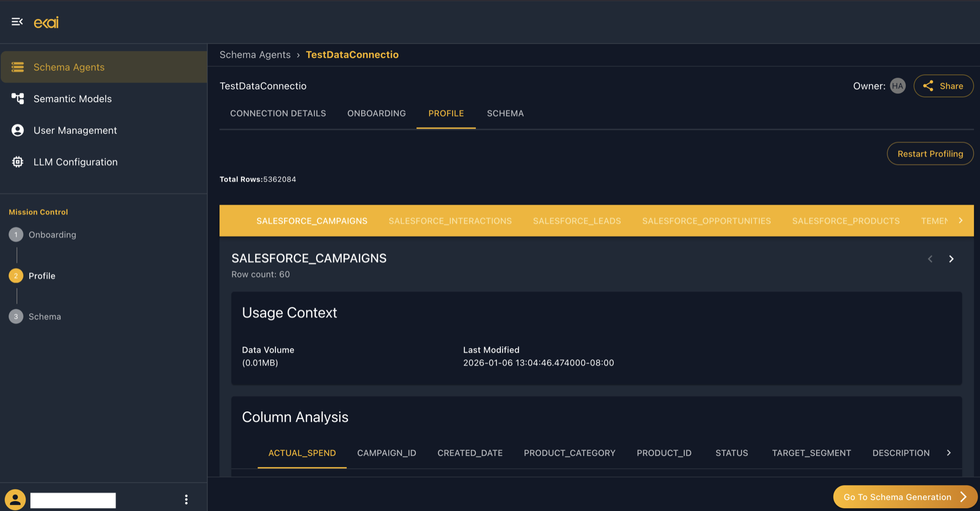Viewport: 980px width, 511px height.
Task: Open the Schema Agents sidebar item
Action: click(103, 67)
